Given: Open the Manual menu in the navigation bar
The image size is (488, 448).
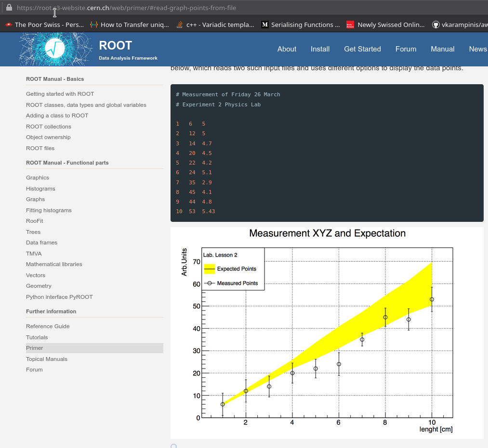Looking at the screenshot, I should pos(442,49).
